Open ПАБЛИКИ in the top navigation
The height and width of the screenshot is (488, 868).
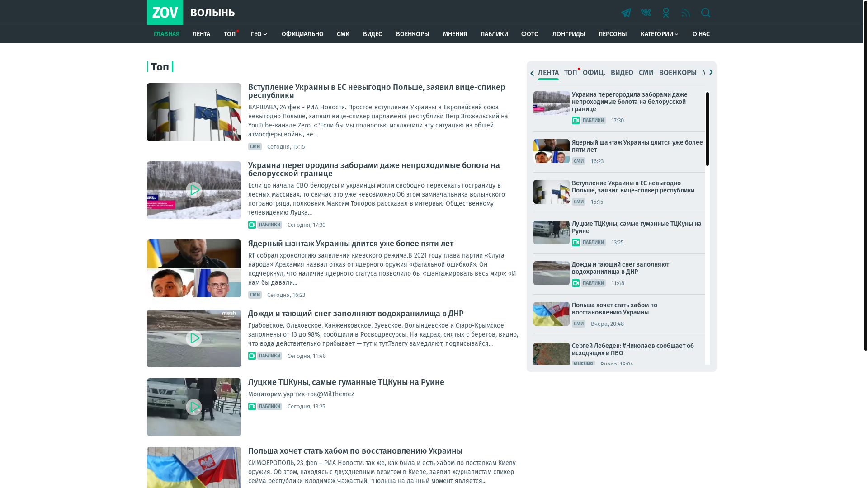(x=494, y=34)
